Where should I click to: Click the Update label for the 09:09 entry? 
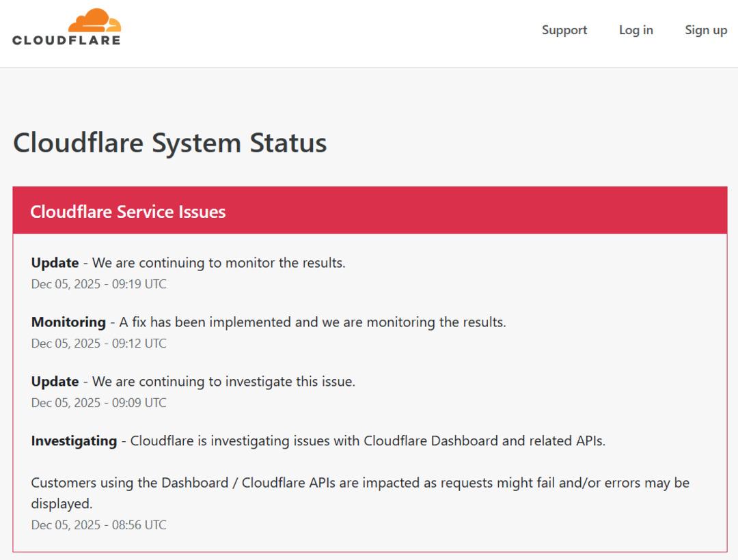pos(55,382)
